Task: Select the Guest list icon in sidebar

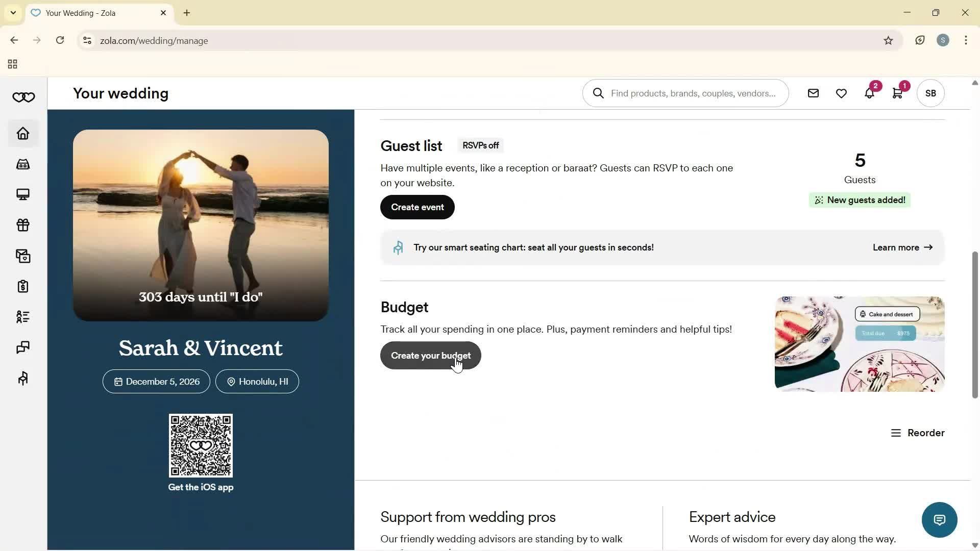Action: click(x=23, y=317)
